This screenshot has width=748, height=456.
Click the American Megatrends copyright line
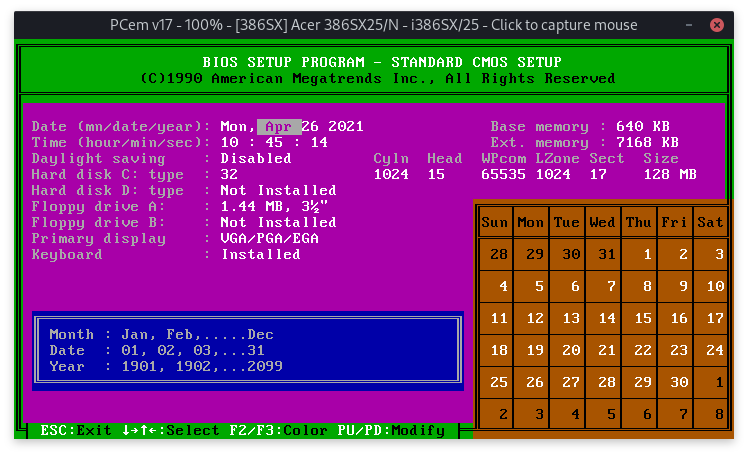[378, 78]
